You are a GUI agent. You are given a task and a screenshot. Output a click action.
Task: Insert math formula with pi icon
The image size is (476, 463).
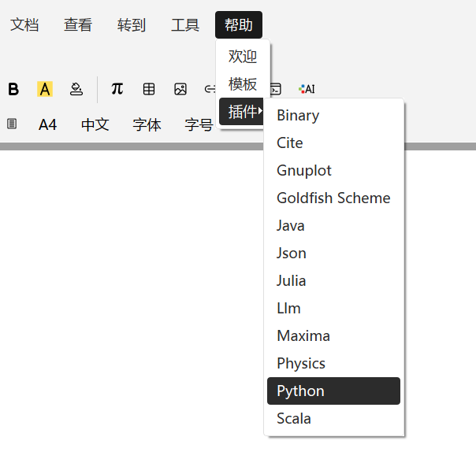click(x=117, y=89)
